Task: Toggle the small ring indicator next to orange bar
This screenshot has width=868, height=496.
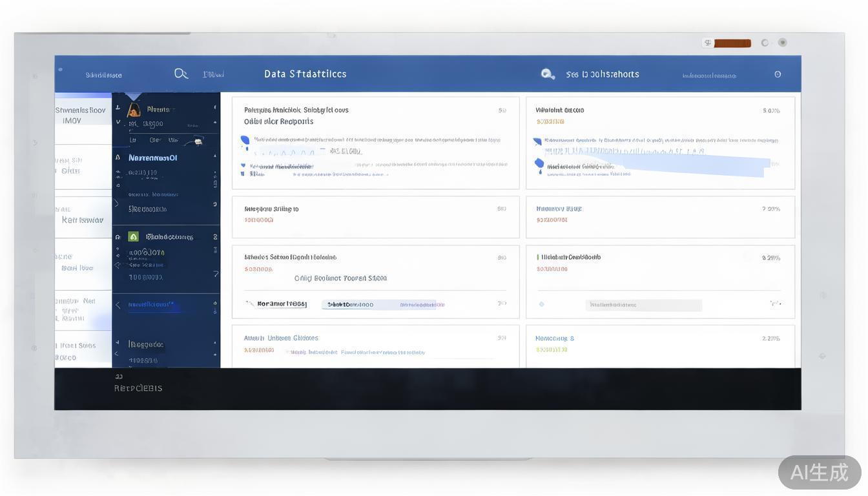Action: (x=765, y=43)
